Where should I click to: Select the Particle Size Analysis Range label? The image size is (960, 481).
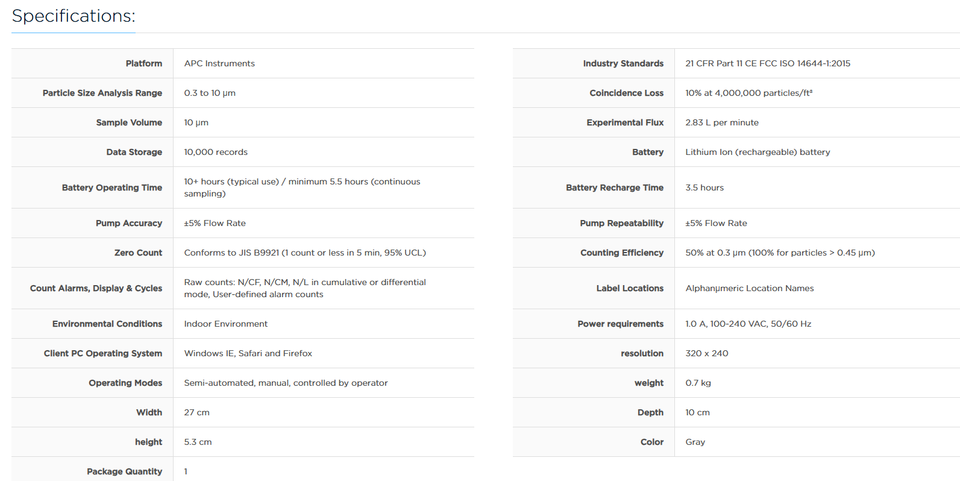click(102, 93)
